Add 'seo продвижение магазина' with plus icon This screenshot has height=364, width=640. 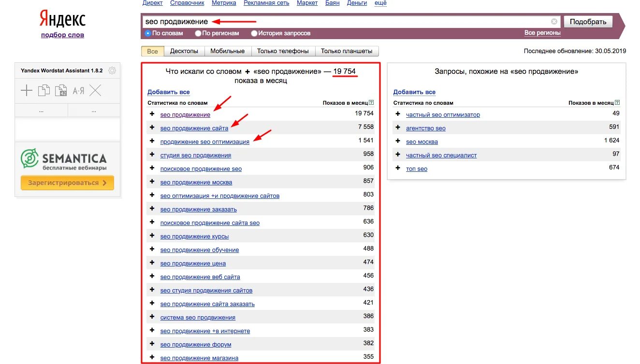pos(152,357)
